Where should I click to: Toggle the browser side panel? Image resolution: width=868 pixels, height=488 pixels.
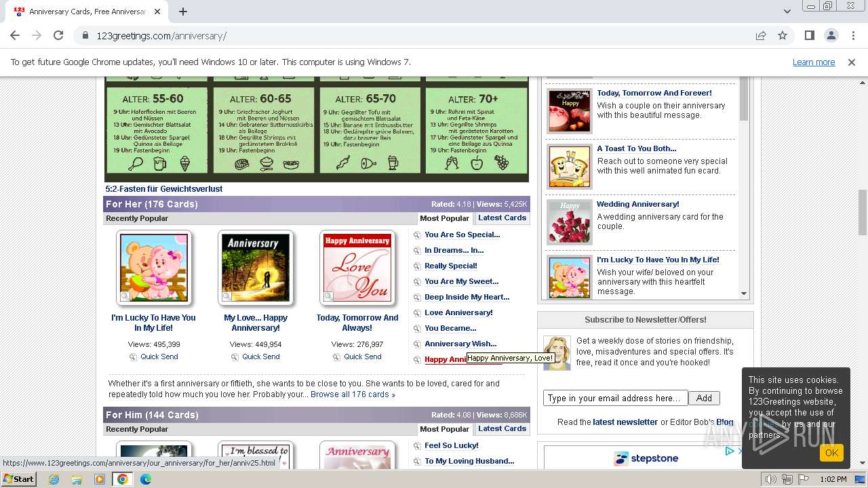(x=809, y=35)
